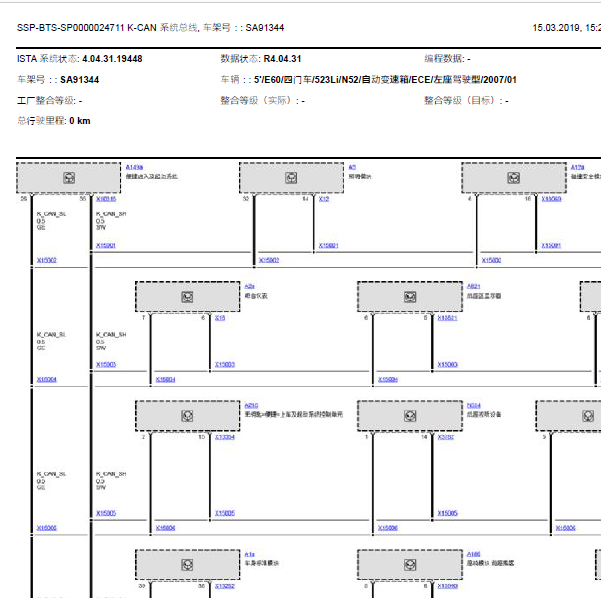The height and width of the screenshot is (598, 601).
Task: Open the X16 connector link below A2a
Action: click(x=220, y=318)
